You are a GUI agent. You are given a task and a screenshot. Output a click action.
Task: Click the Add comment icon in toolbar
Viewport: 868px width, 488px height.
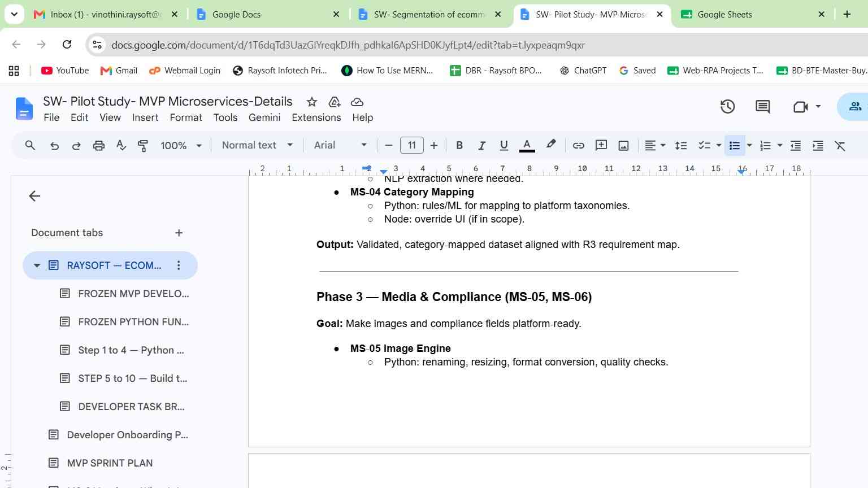point(601,146)
